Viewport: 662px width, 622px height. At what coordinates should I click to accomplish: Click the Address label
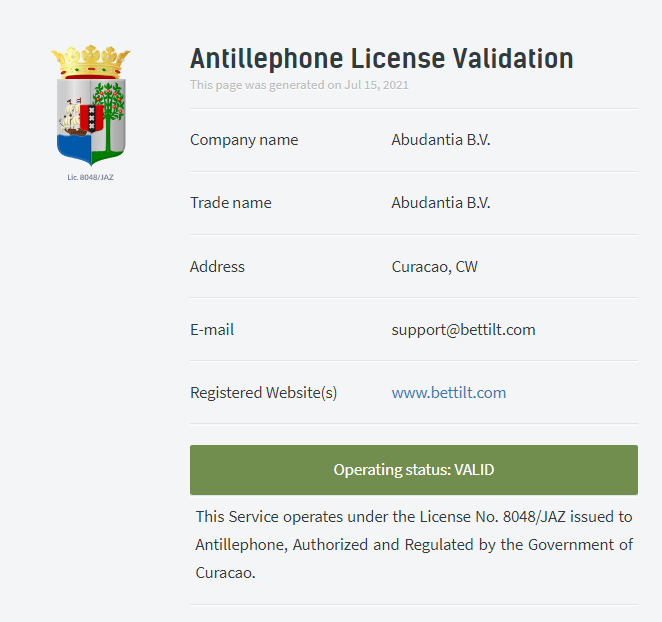(217, 266)
